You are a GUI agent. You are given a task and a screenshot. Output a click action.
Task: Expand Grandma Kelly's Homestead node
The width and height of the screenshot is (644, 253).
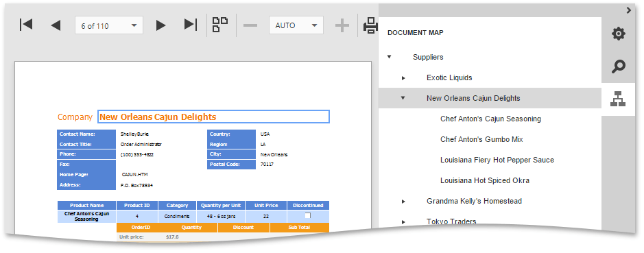tap(403, 202)
